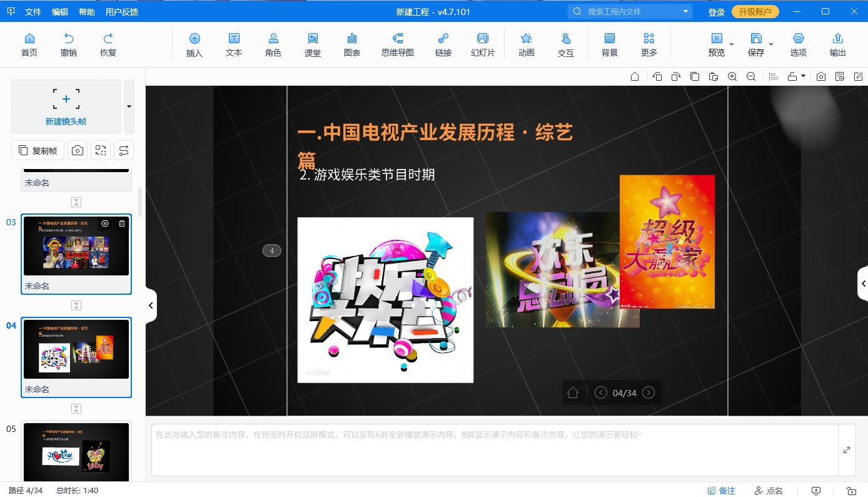Click the 复制帧 copy frame button
The image size is (868, 497).
tap(38, 150)
